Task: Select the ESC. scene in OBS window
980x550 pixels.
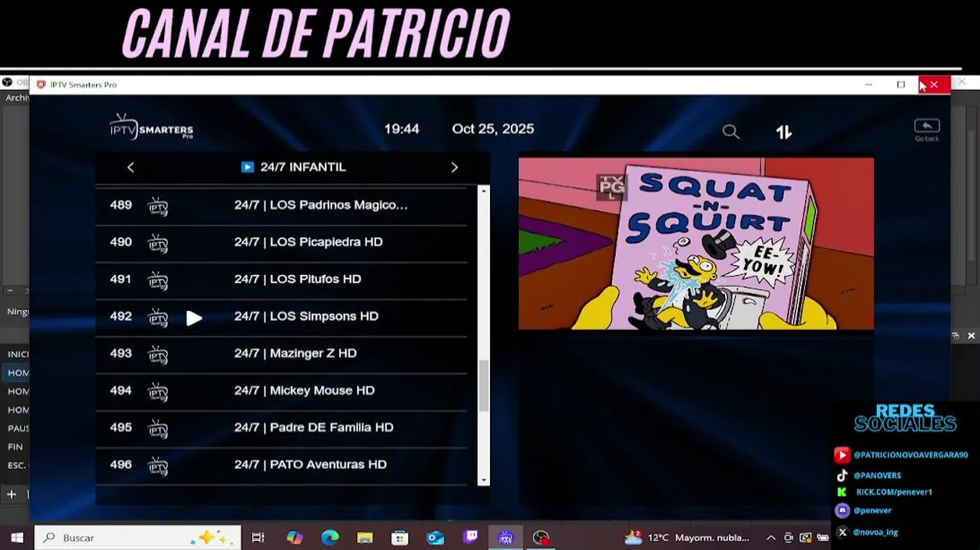Action: coord(16,465)
